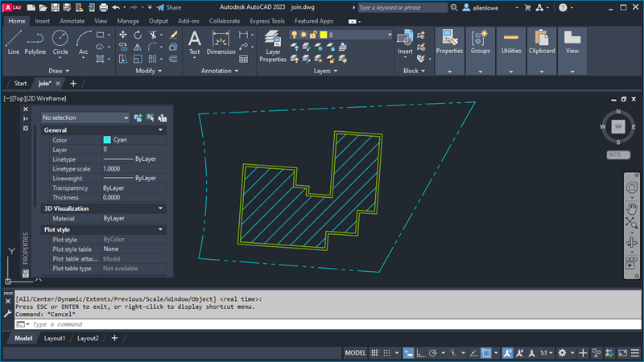Open the Layer Properties manager
Screen dimensions: 644x362
tap(272, 46)
